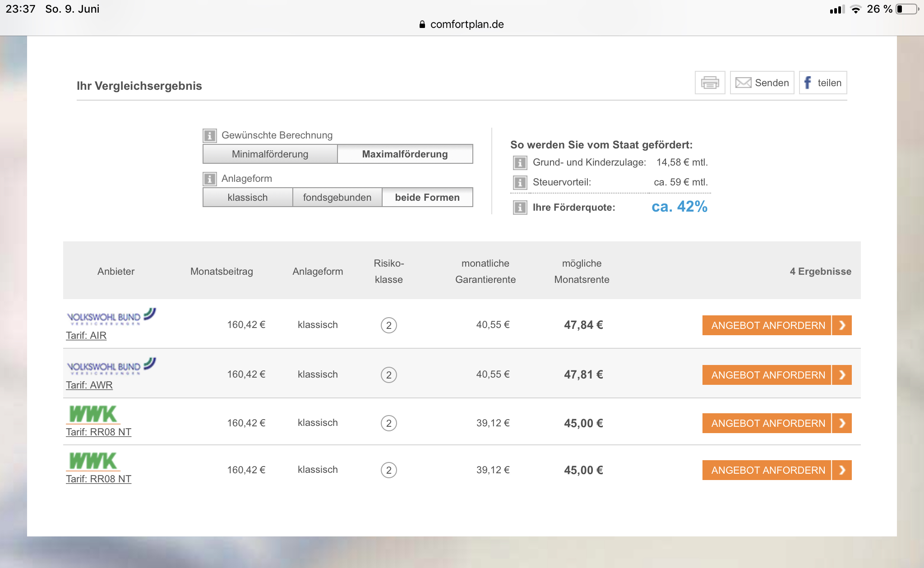Click the Senden envelope button

coord(762,83)
